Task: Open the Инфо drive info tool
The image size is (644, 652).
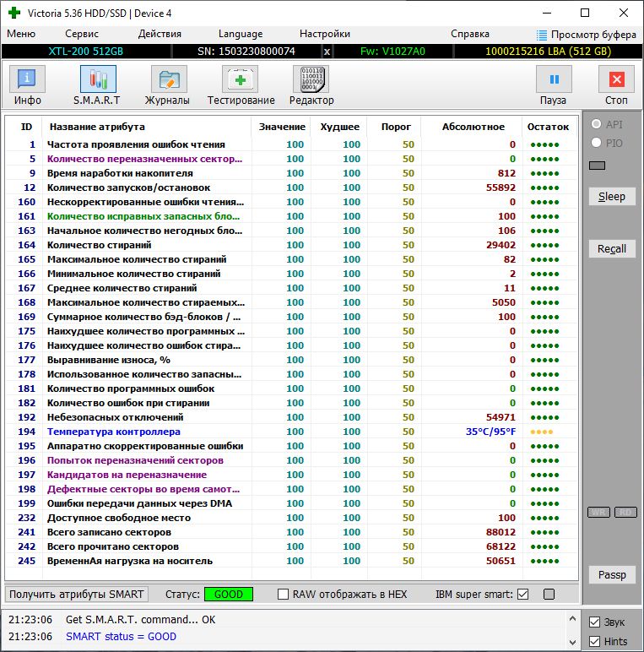Action: tap(27, 79)
